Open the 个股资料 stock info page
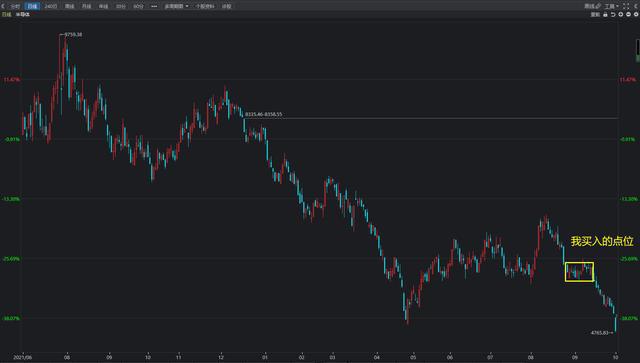The image size is (640, 363). coord(205,6)
